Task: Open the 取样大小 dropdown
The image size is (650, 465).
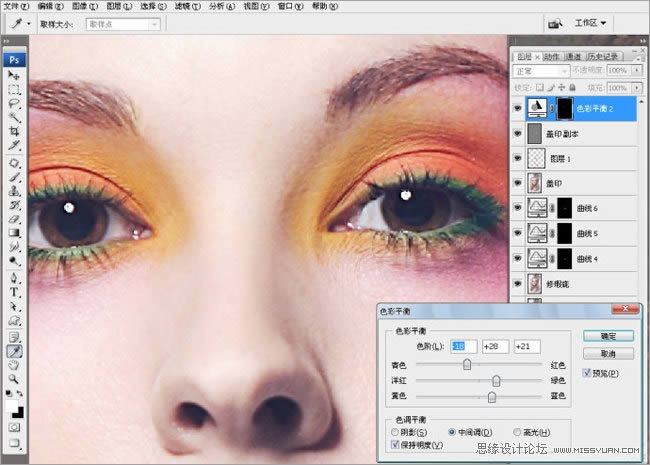Action: (123, 24)
